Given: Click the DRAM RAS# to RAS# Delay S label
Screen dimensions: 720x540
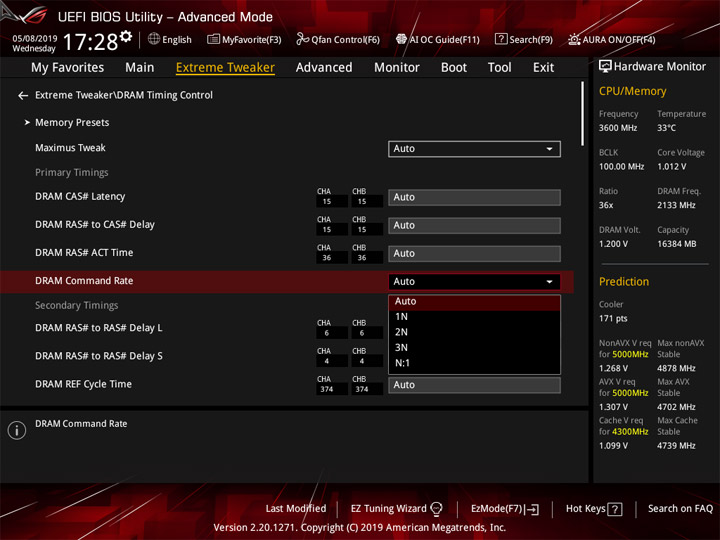Looking at the screenshot, I should coord(99,356).
